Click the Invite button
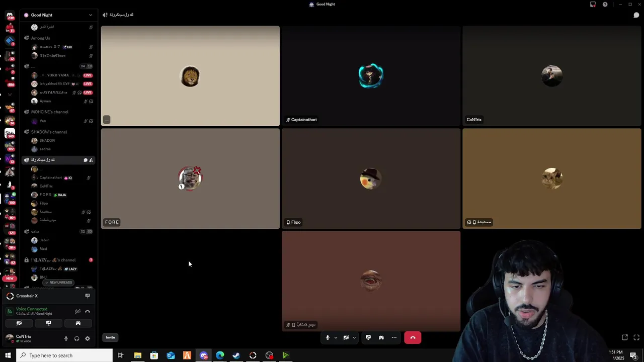The width and height of the screenshot is (644, 362). click(110, 337)
